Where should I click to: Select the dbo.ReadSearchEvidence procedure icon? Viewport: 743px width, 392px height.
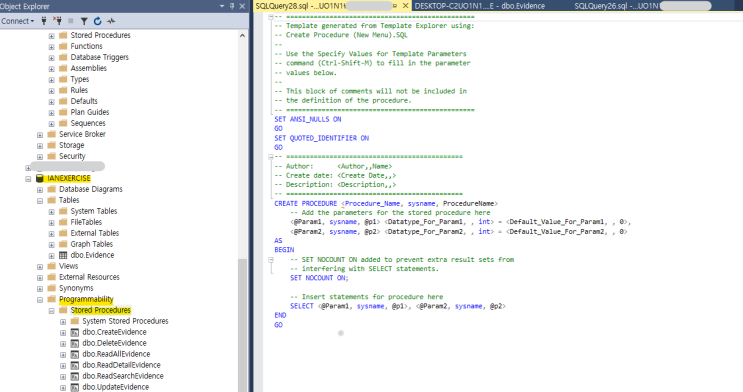click(74, 376)
